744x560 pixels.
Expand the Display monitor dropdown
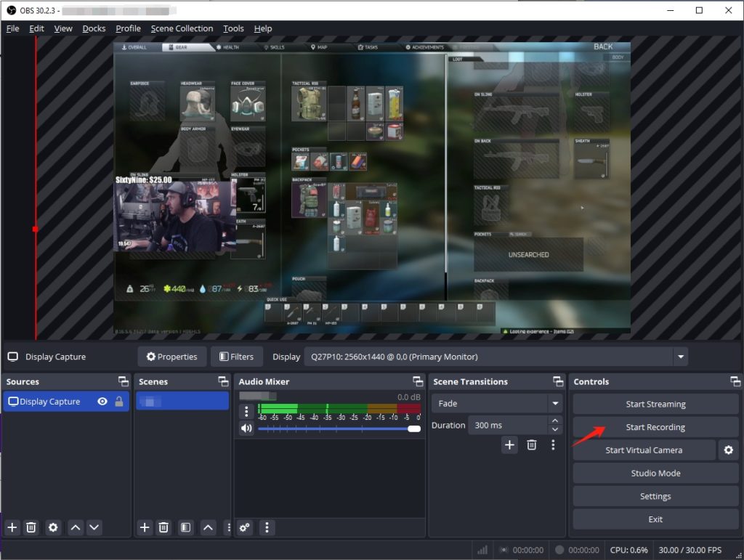click(680, 357)
